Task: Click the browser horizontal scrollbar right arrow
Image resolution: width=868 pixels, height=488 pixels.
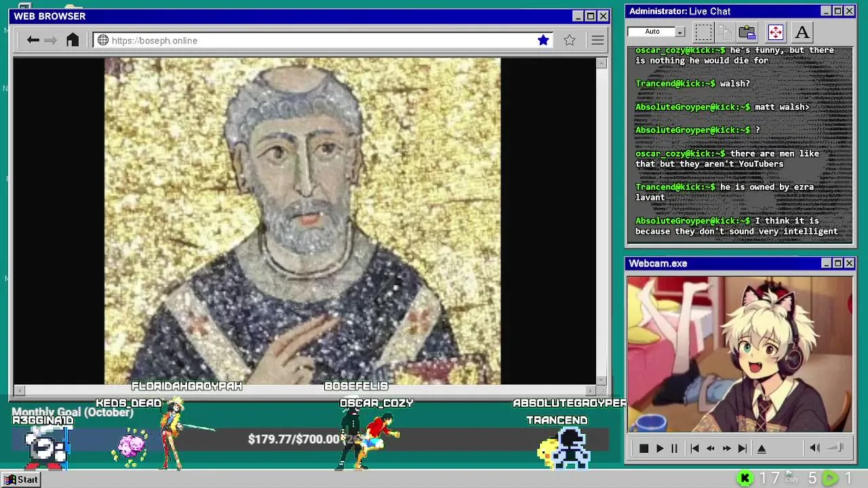Action: click(x=591, y=390)
